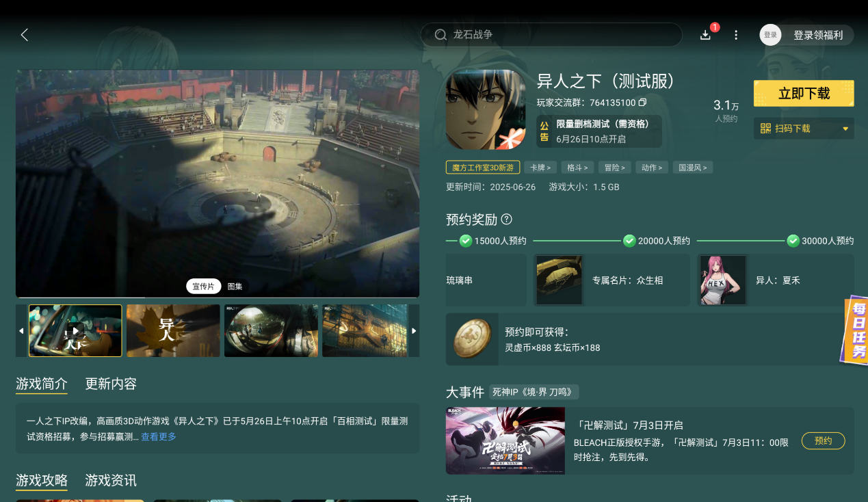Click the 3.1万 人预约 count
Screen dimensions: 868x502
tap(726, 110)
